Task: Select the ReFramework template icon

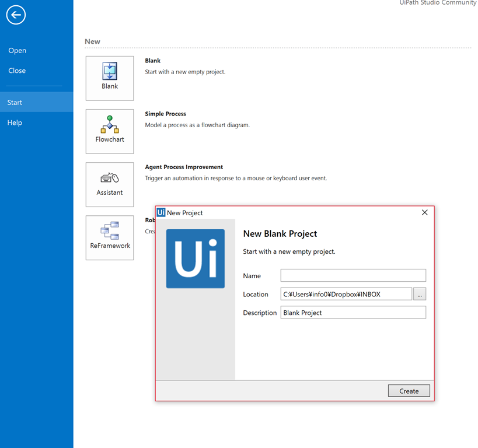Action: click(110, 238)
